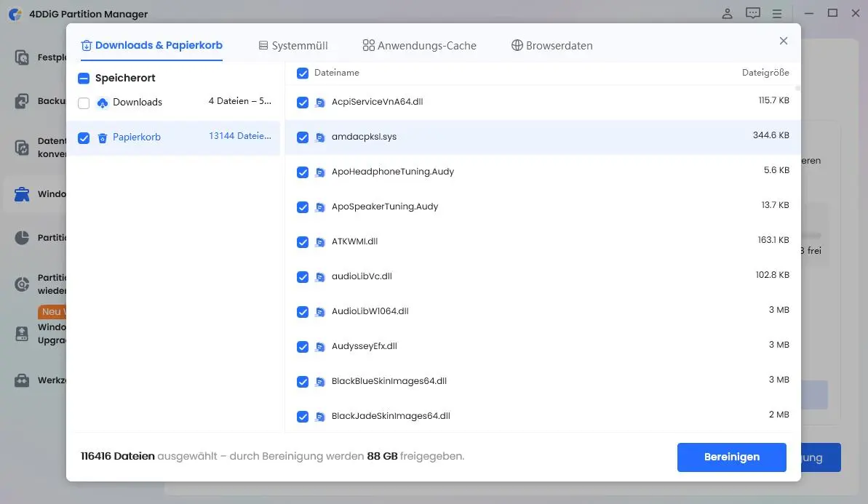Switch to Systemmüll tab
868x504 pixels.
[x=293, y=45]
